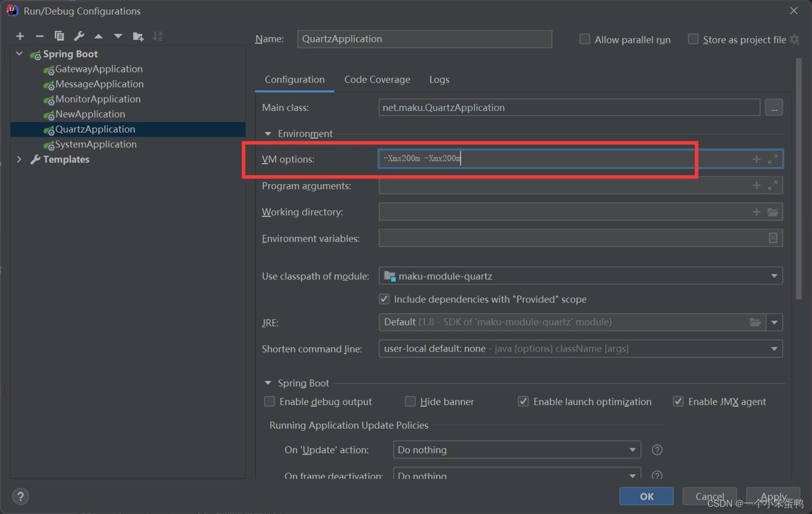This screenshot has height=514, width=812.
Task: Click the Move Down arrow icon
Action: pyautogui.click(x=118, y=37)
